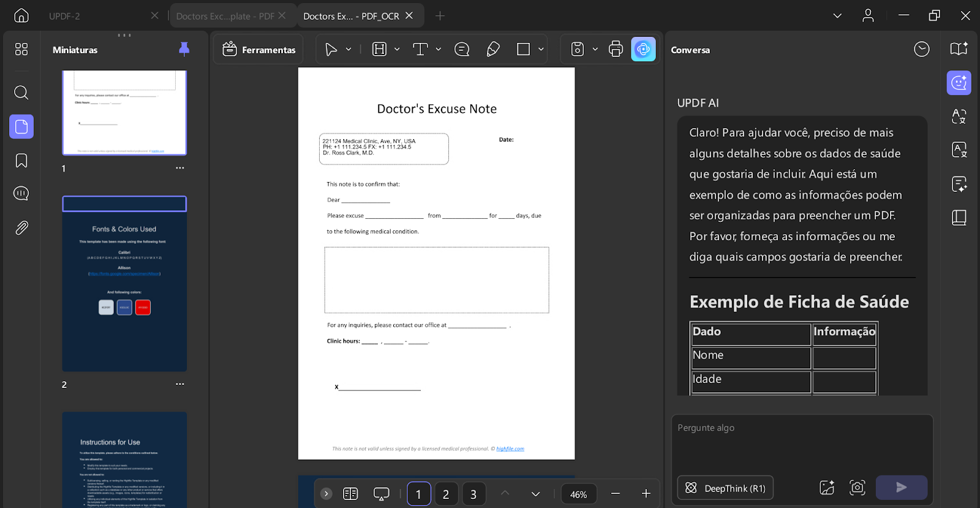
Task: Open the attachments paperclip panel
Action: (x=21, y=228)
